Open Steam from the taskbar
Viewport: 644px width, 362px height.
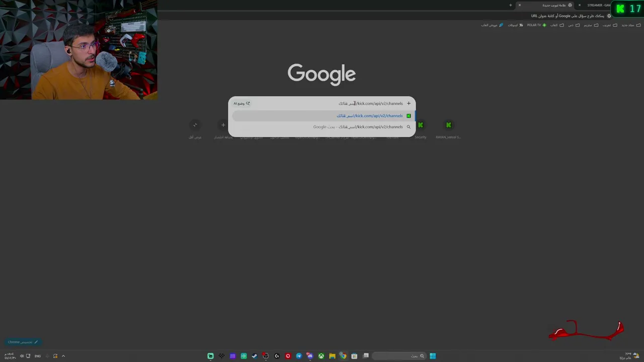(255, 356)
